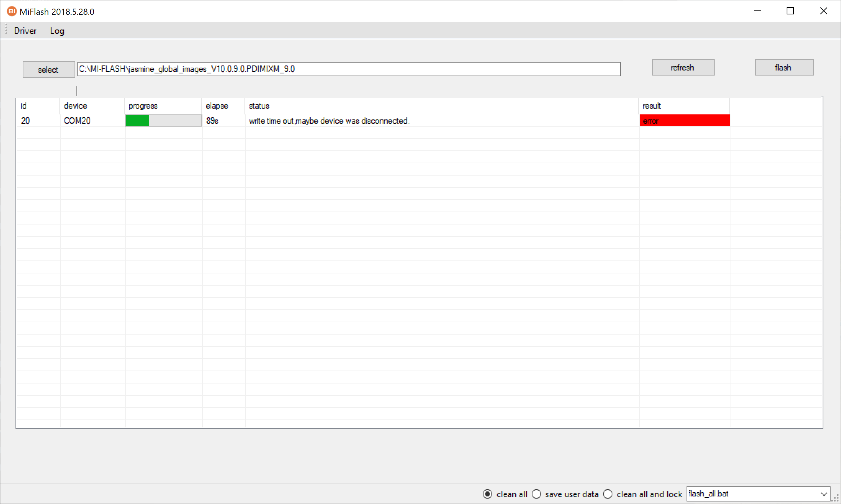Viewport: 841px width, 504px height.
Task: Expand the flash_all.bat script dropdown
Action: click(824, 494)
